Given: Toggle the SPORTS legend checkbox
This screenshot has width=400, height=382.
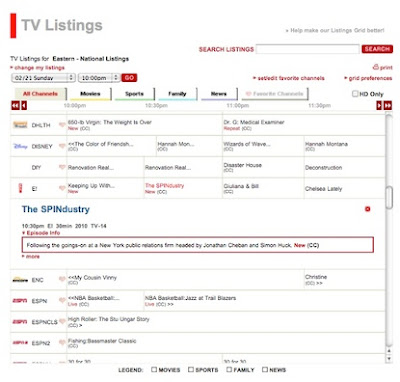Looking at the screenshot, I should [191, 369].
